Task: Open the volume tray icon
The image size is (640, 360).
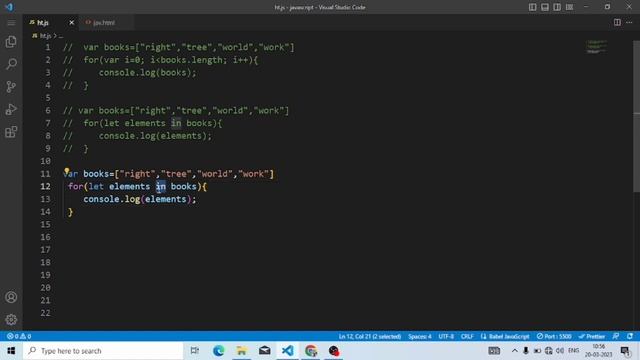Action: point(560,351)
